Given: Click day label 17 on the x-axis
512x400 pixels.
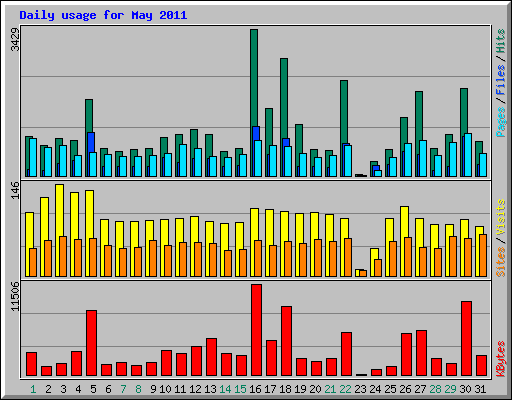Looking at the screenshot, I should click(x=270, y=389).
